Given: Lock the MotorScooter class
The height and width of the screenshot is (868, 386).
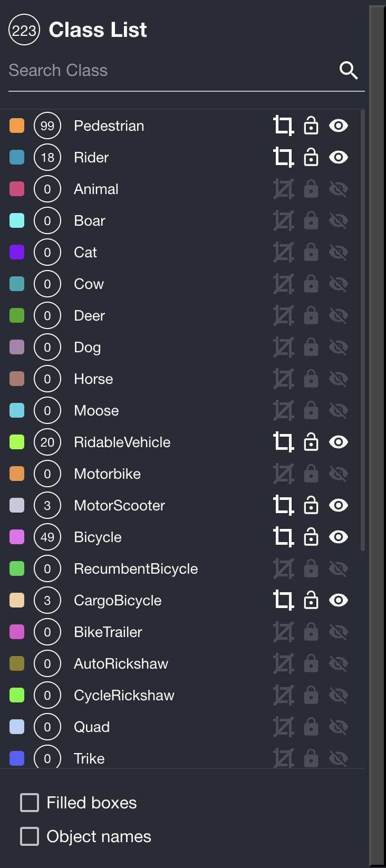Looking at the screenshot, I should click(x=311, y=506).
